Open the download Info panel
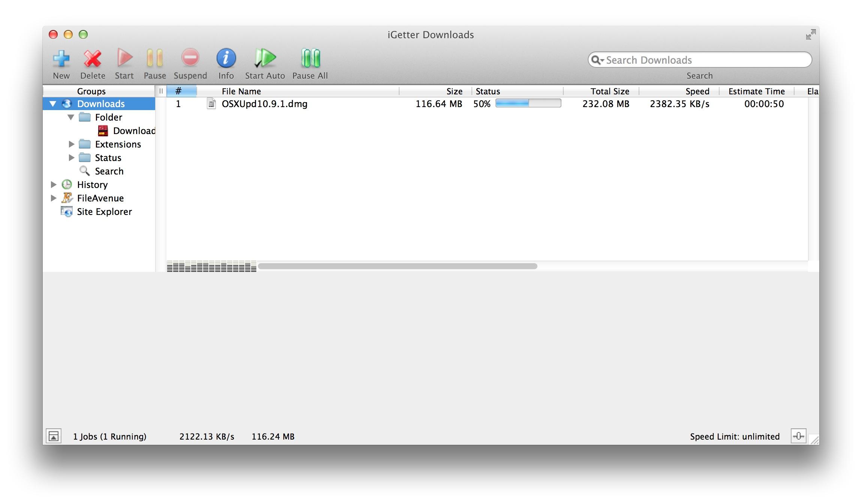 pyautogui.click(x=226, y=59)
